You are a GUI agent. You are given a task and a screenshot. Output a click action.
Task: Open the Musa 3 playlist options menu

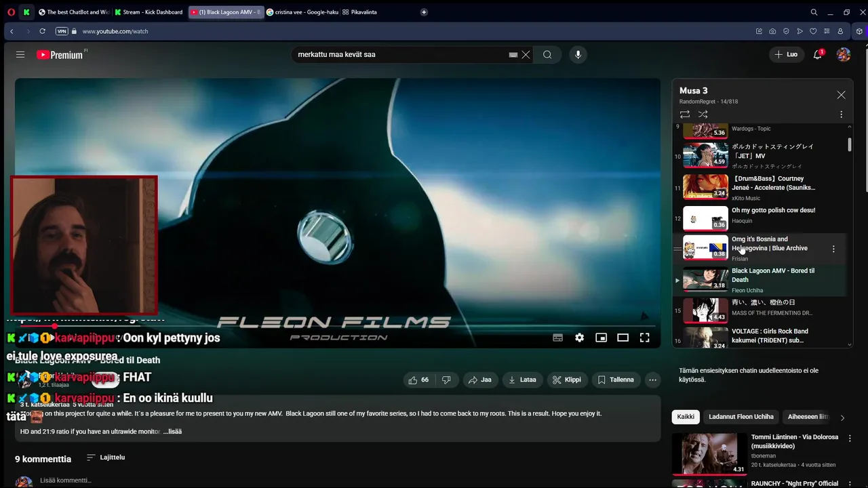pos(841,115)
